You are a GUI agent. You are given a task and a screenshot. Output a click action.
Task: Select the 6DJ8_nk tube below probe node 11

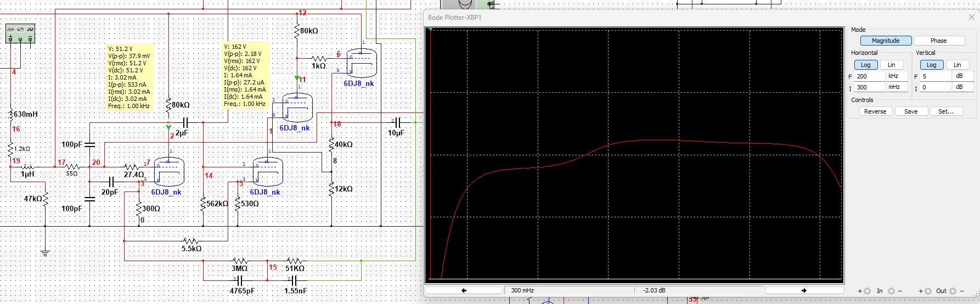[297, 108]
